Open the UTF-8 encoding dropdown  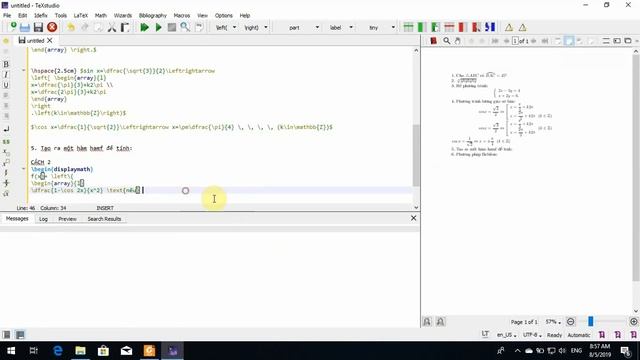(532, 335)
